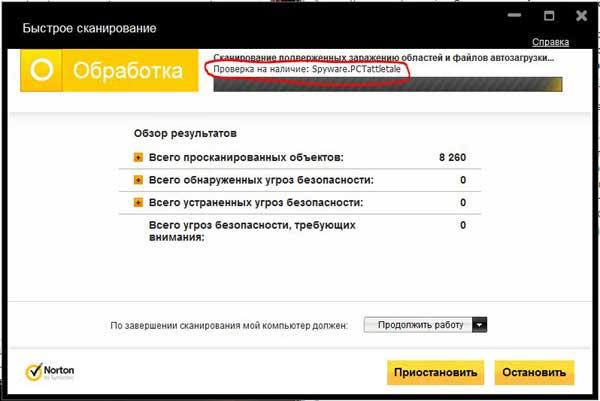Screen dimensions: 600x401
Task: Maximize the scan window
Action: 549,15
